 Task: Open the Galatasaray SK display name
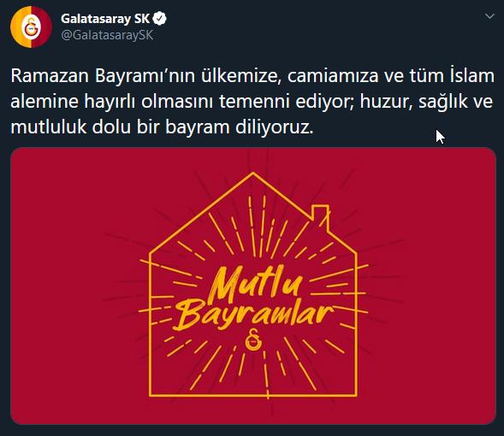pyautogui.click(x=105, y=19)
